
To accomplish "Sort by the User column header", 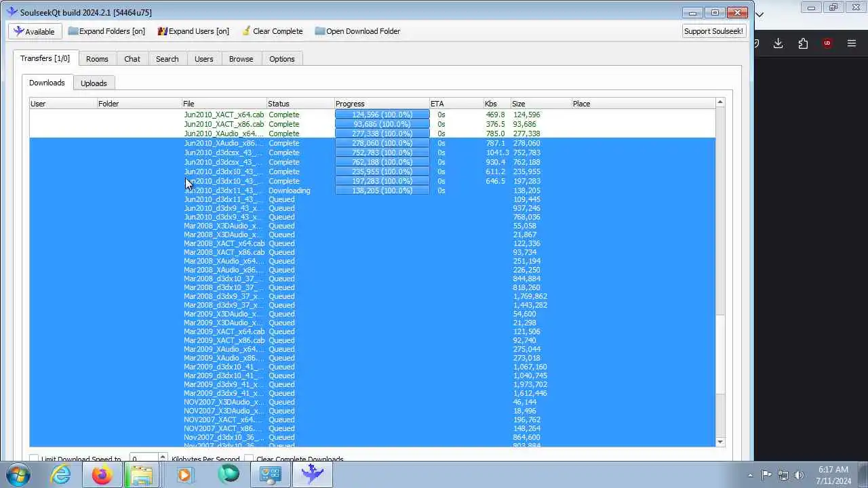I will (63, 104).
